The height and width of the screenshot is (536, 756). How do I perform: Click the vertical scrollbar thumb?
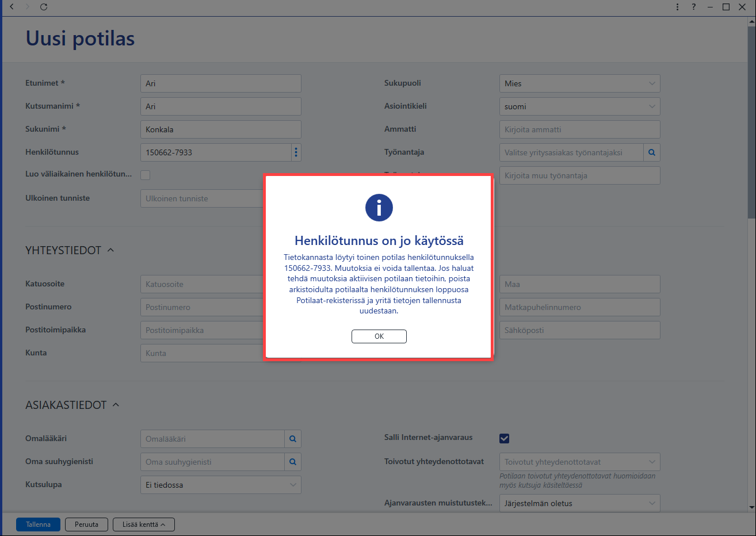pyautogui.click(x=751, y=122)
